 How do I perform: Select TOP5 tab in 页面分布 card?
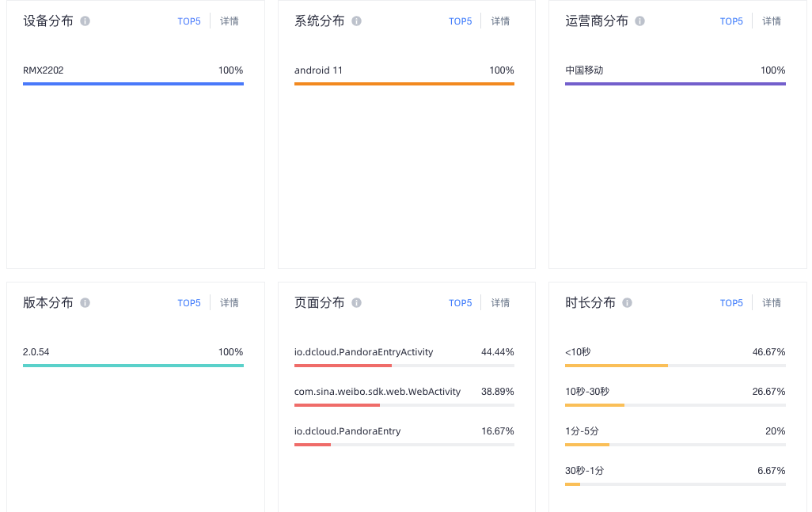coord(460,303)
